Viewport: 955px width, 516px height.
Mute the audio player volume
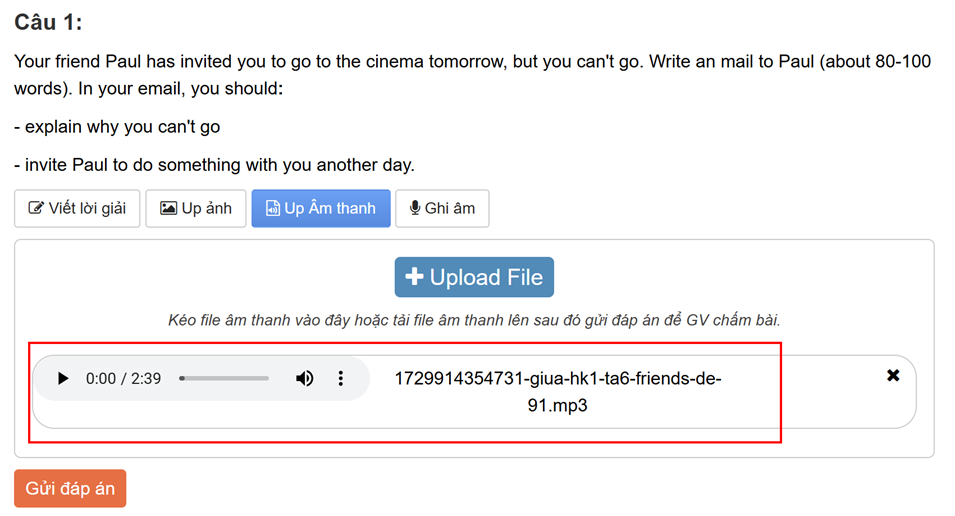(304, 378)
